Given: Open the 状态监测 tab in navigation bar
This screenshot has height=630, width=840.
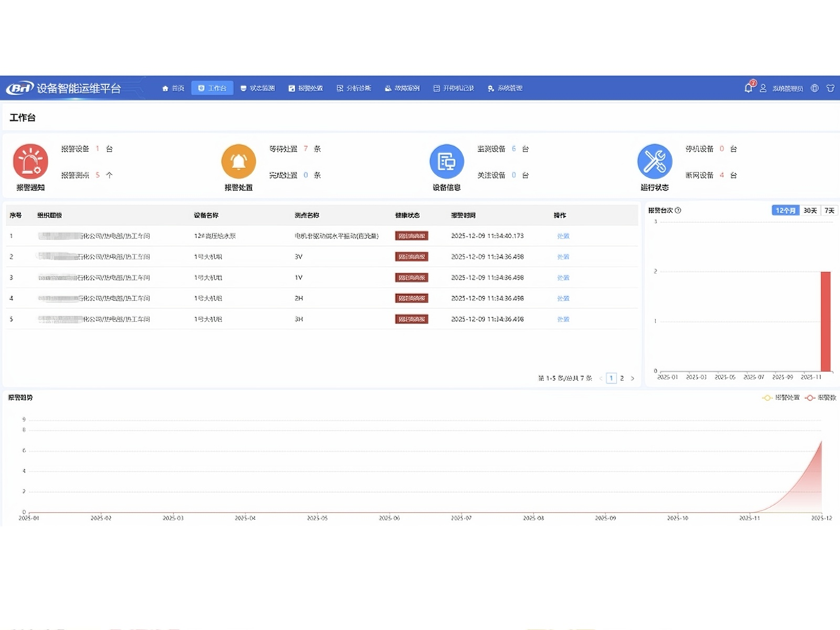Looking at the screenshot, I should pyautogui.click(x=257, y=88).
